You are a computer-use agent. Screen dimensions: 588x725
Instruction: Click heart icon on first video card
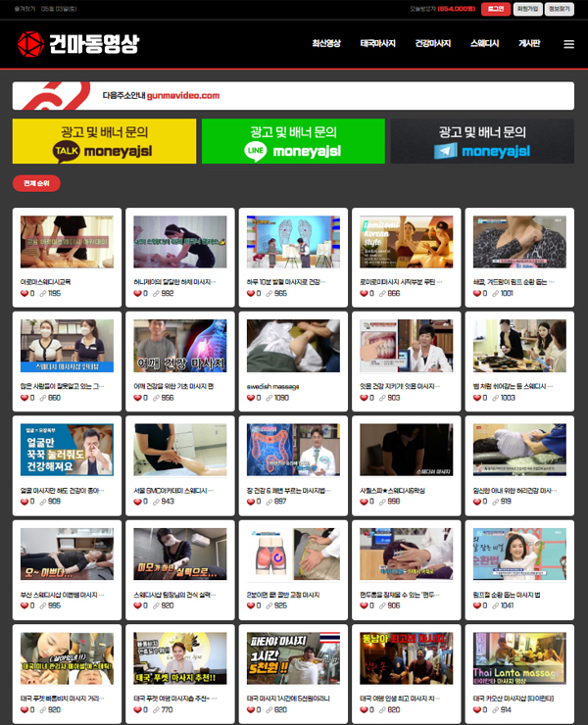(24, 293)
